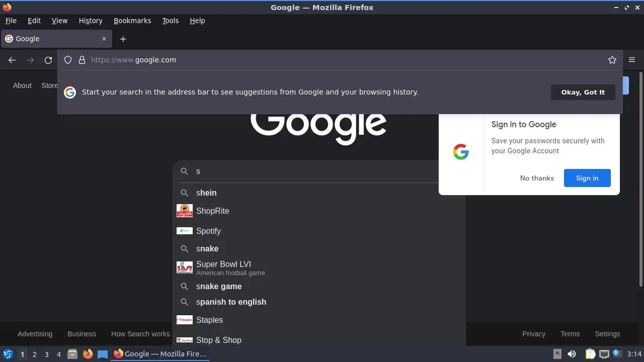Bookmark this page with the star icon
Viewport: 644px width, 362px height.
click(612, 60)
